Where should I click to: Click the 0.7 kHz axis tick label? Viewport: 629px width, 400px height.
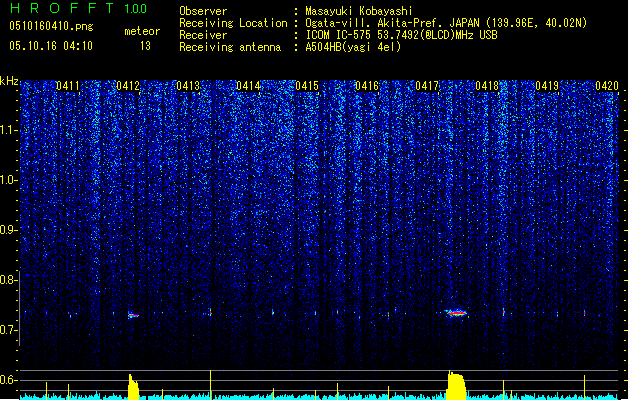tap(9, 330)
